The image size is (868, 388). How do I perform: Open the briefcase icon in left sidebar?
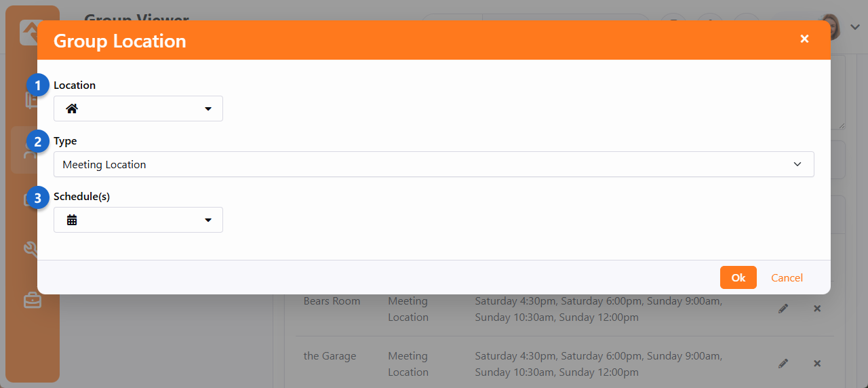(33, 300)
